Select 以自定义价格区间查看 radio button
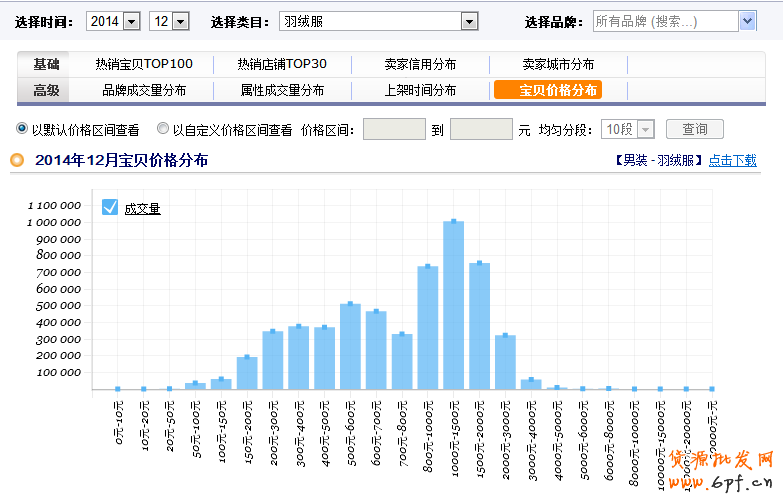Screen dimensions: 783x504 coord(163,129)
